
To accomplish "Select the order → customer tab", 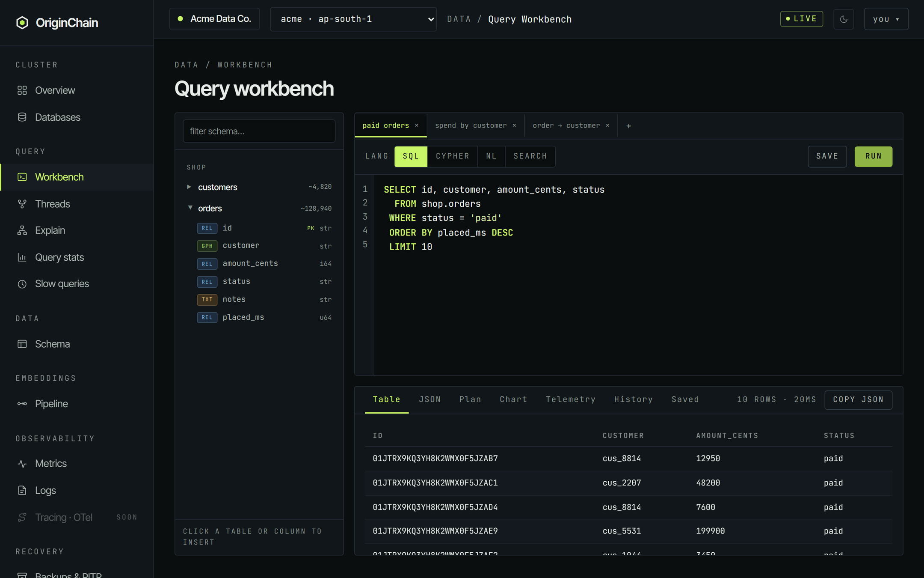I will [x=566, y=125].
